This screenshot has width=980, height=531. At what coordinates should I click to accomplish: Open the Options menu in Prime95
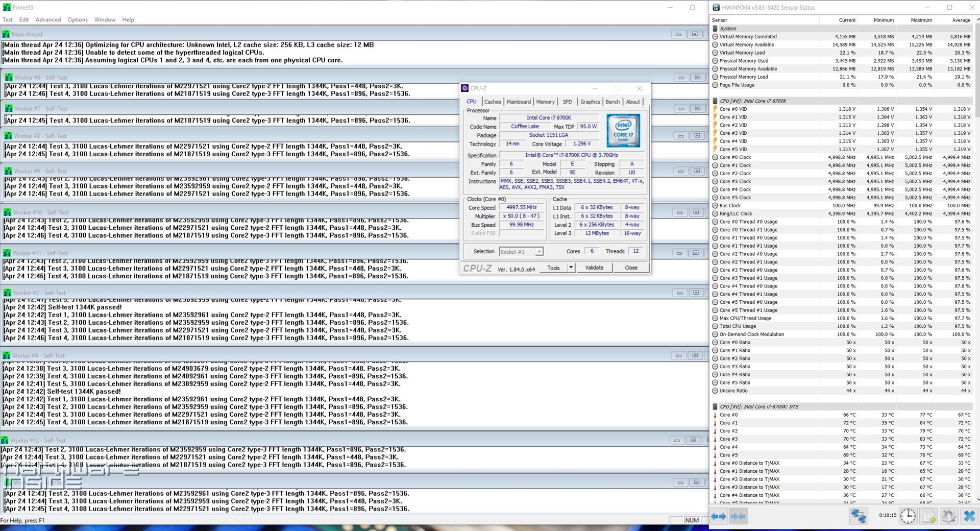[x=78, y=19]
